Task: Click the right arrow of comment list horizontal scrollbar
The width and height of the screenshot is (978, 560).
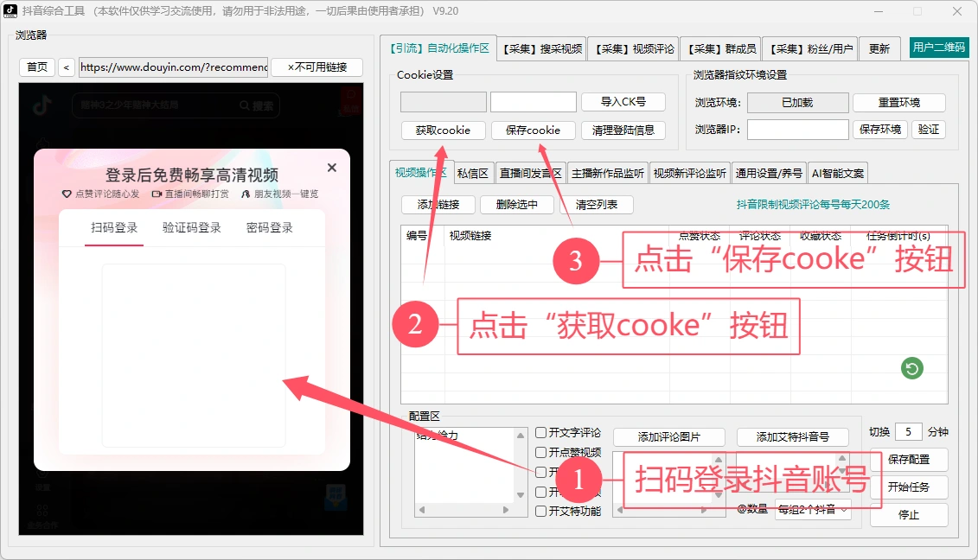Action: [x=506, y=510]
